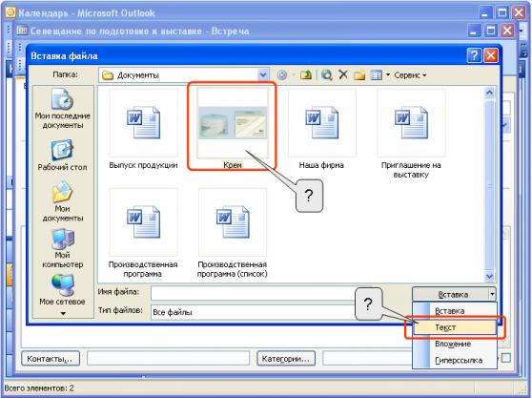Select file Приглашение на выставку
This screenshot has width=532, height=398.
tap(411, 134)
